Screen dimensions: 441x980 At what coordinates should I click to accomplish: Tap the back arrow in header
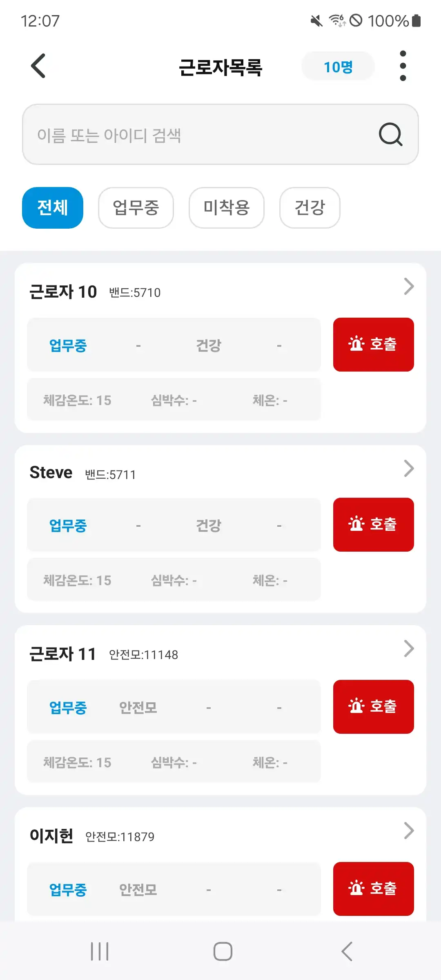[x=38, y=66]
